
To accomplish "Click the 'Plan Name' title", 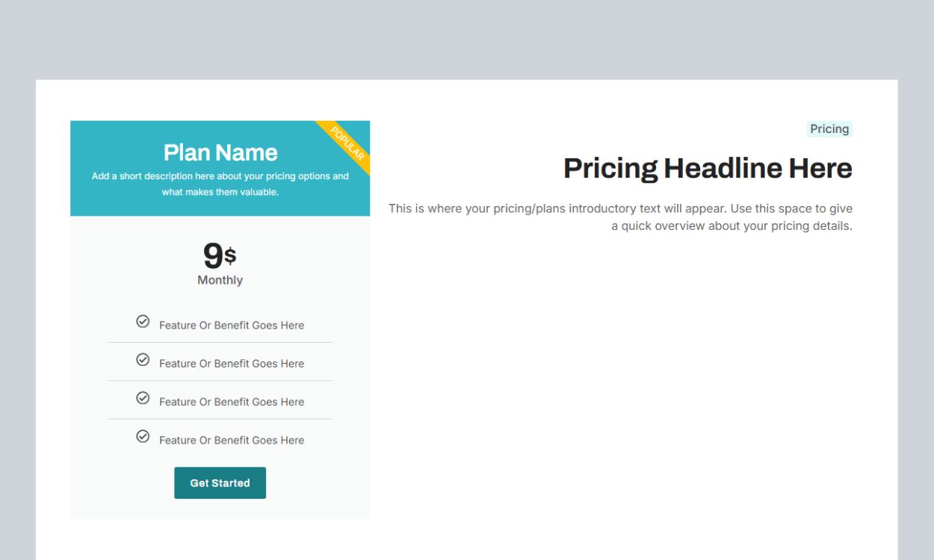I will coord(220,152).
